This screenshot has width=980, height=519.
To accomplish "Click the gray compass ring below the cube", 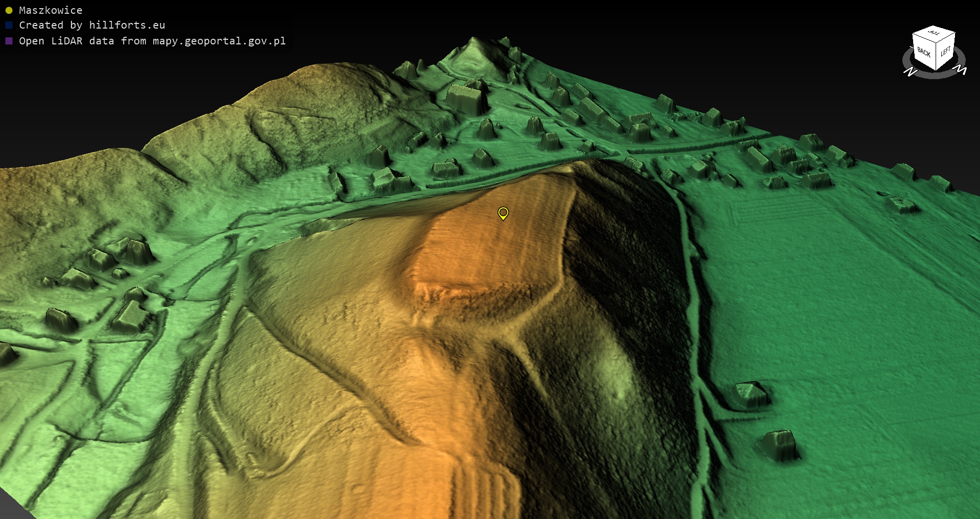I will coord(934,76).
